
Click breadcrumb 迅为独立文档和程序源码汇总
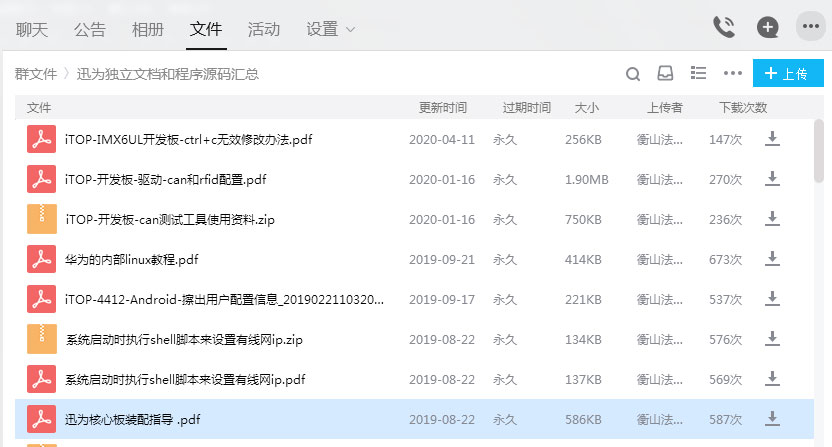(168, 74)
